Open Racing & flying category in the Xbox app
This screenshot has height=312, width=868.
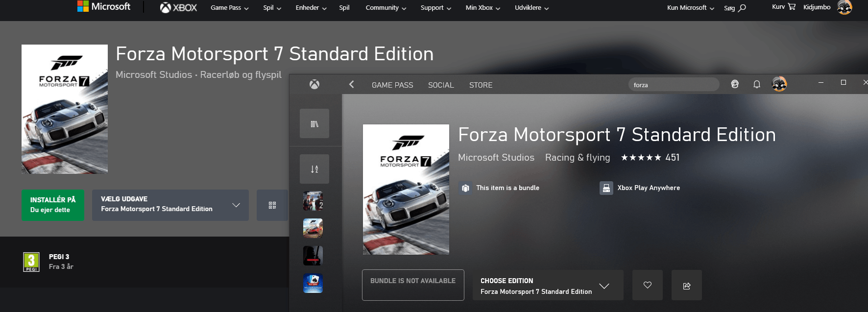coord(578,158)
